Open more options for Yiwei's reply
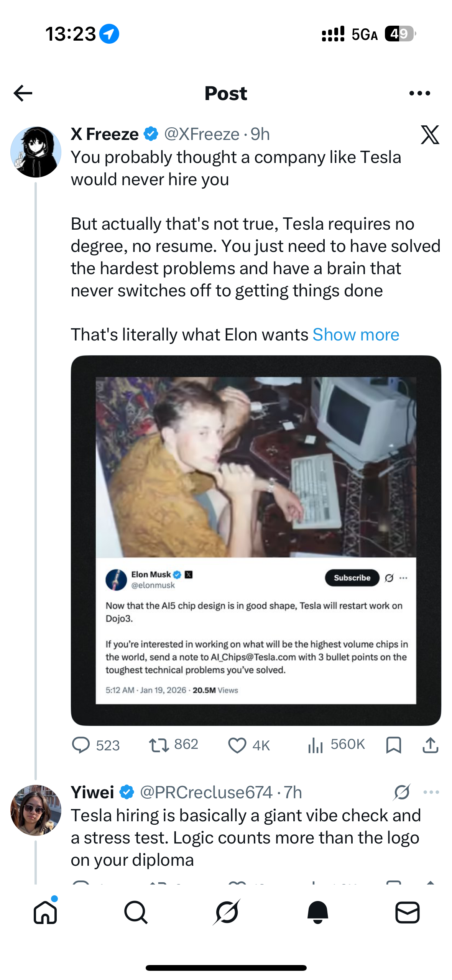This screenshot has width=452, height=980. click(431, 792)
